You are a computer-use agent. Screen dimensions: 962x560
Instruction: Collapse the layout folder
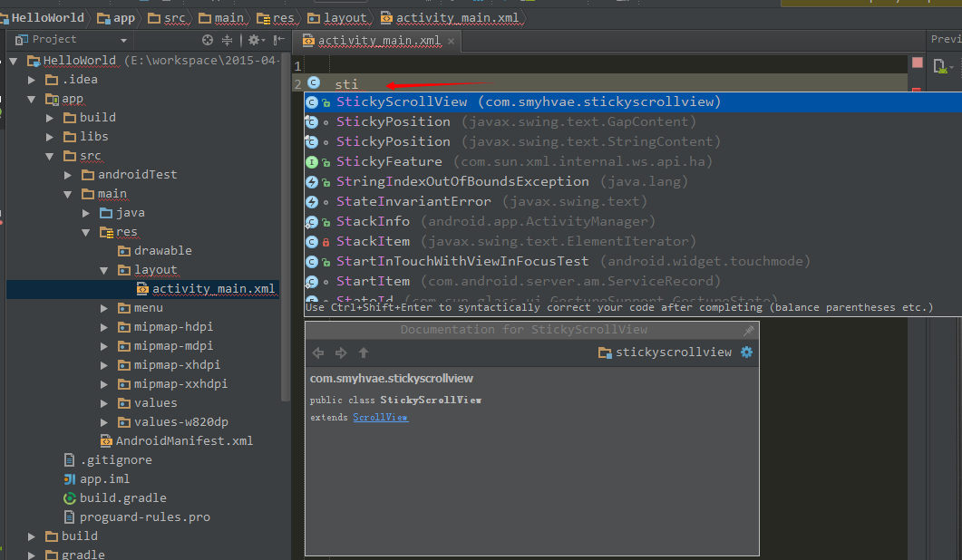(103, 270)
